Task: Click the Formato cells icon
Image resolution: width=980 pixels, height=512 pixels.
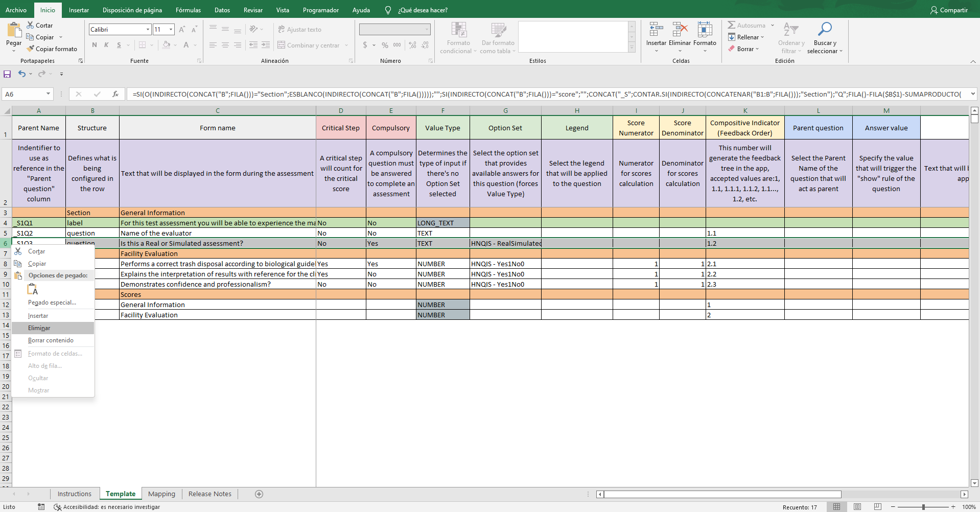Action: (x=705, y=30)
